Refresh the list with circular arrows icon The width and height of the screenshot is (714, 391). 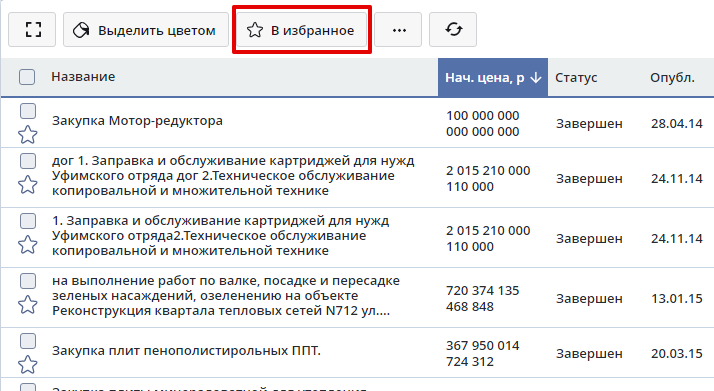453,30
